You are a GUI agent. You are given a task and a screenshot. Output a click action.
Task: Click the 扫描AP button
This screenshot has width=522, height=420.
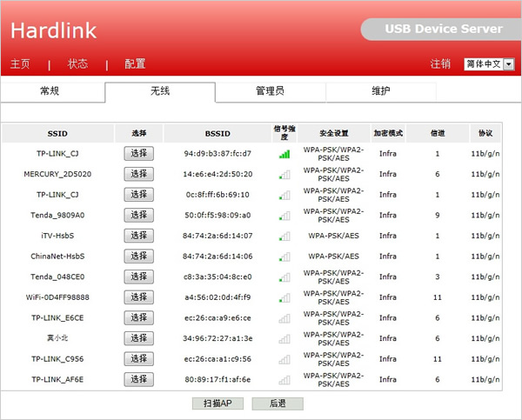[217, 403]
